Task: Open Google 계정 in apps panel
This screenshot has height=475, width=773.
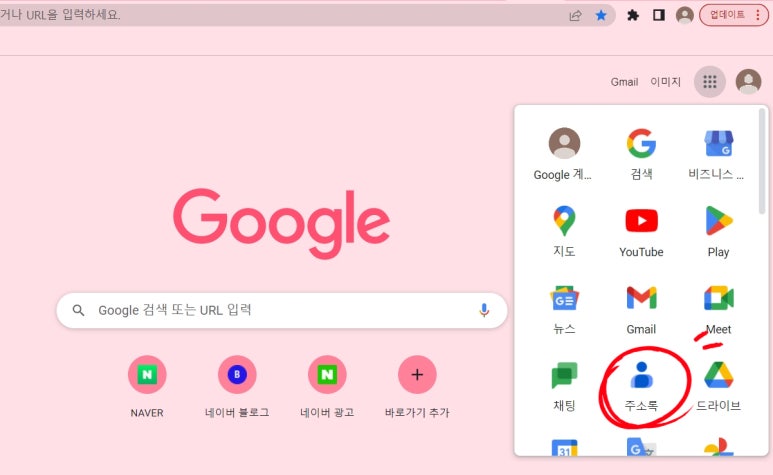Action: pyautogui.click(x=564, y=154)
